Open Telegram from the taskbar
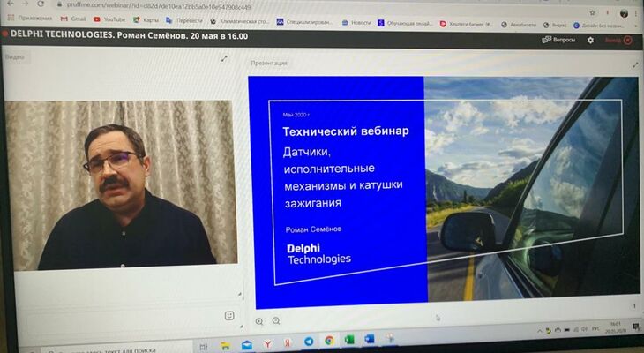644x353 pixels. click(309, 342)
